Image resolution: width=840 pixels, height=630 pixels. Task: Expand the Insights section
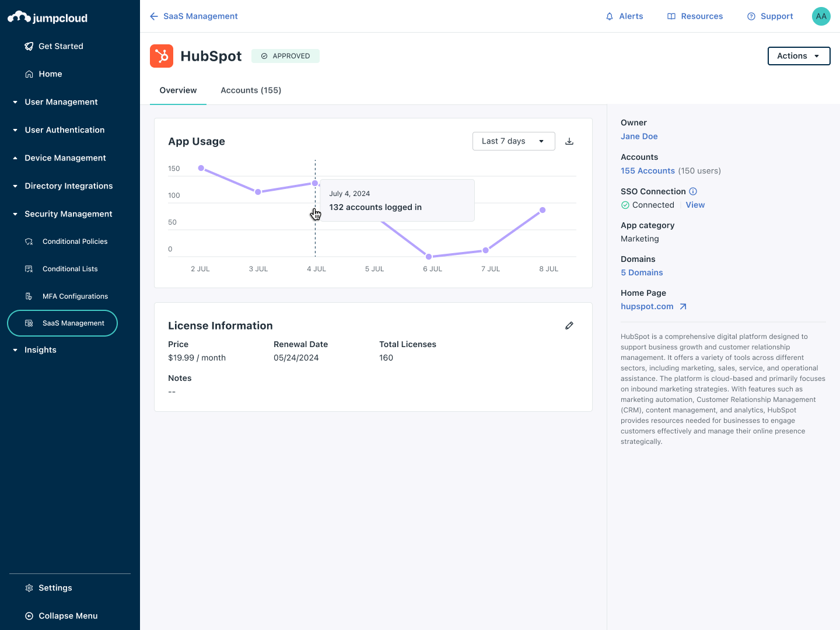(x=35, y=350)
